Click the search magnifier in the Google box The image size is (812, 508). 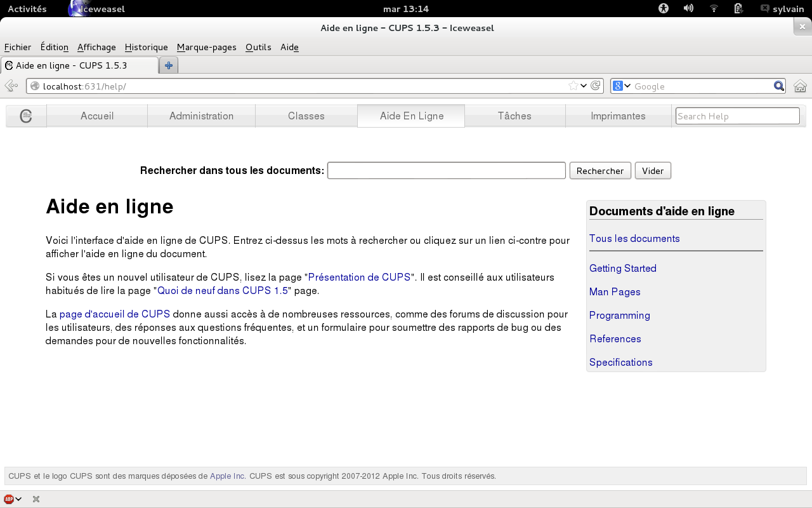(778, 86)
